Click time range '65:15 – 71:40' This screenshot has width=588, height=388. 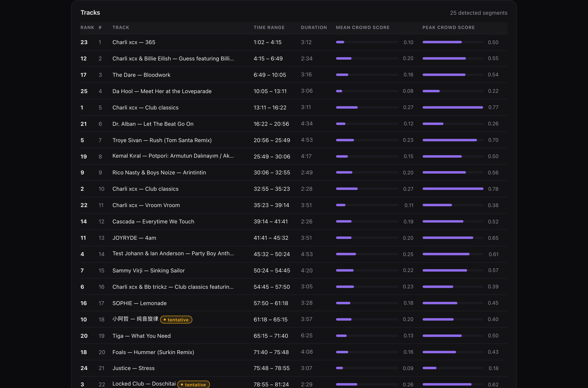click(x=271, y=336)
